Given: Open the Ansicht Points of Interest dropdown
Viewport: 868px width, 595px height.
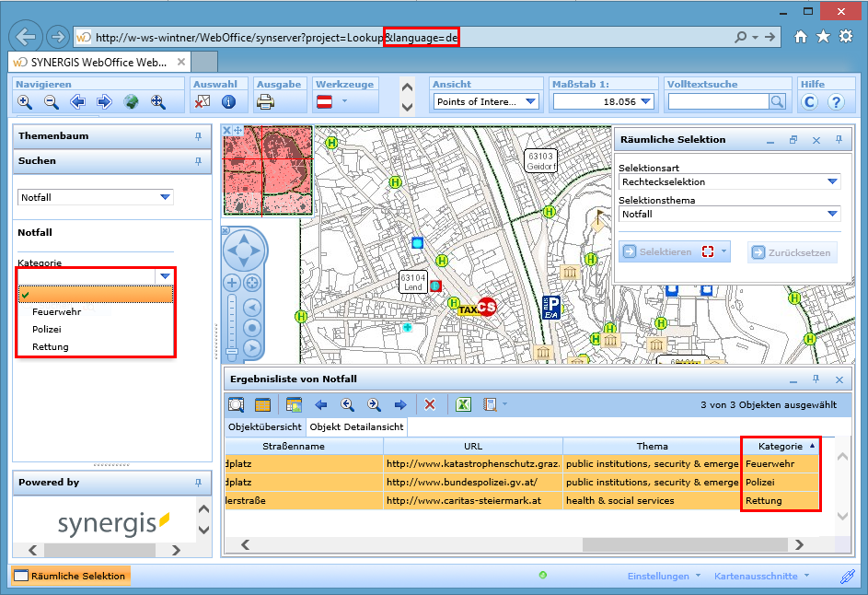Looking at the screenshot, I should (531, 102).
